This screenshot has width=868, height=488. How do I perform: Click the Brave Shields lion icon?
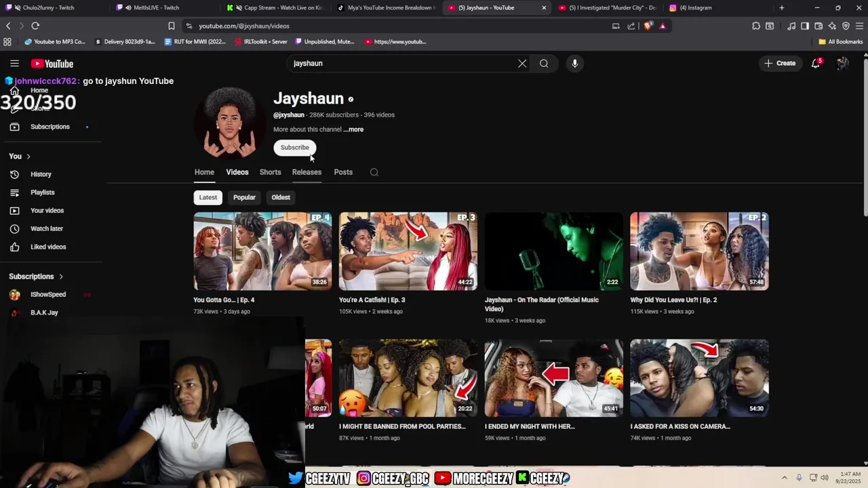coord(648,26)
